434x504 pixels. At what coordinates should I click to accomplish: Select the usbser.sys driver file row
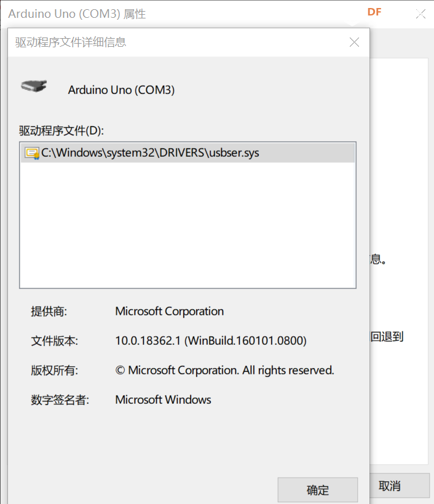[x=187, y=152]
